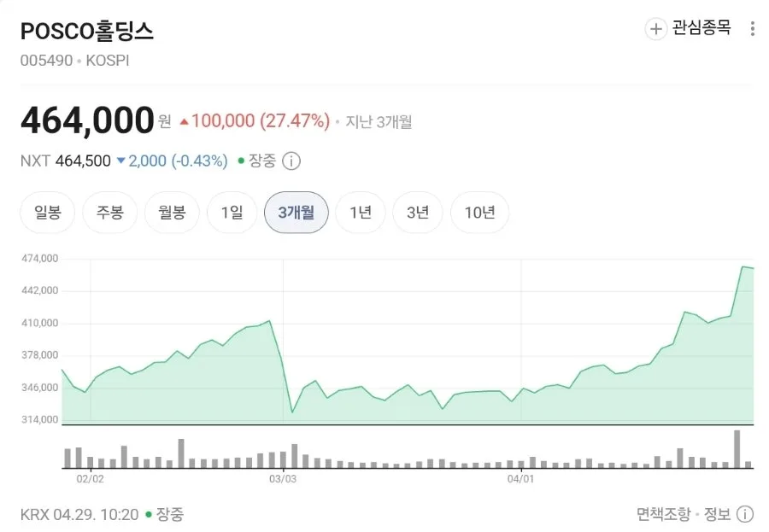Image resolution: width=769 pixels, height=532 pixels.
Task: Click the red up-triangle price change indicator
Action: tap(184, 121)
